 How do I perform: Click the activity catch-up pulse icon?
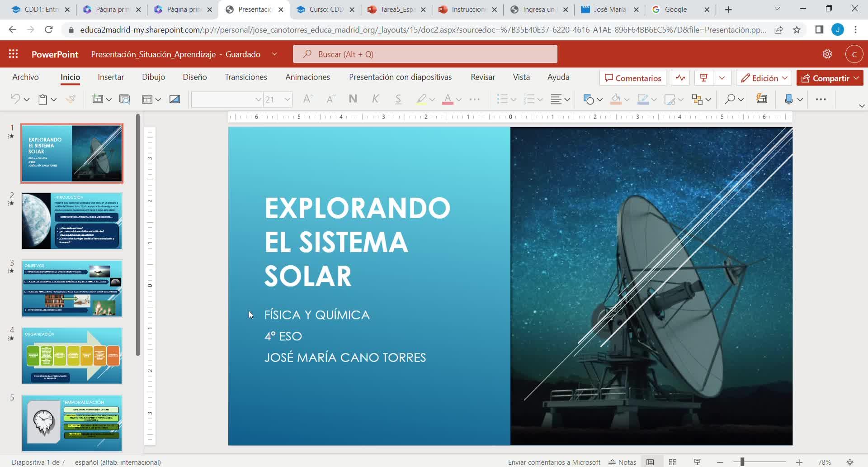[x=680, y=78]
